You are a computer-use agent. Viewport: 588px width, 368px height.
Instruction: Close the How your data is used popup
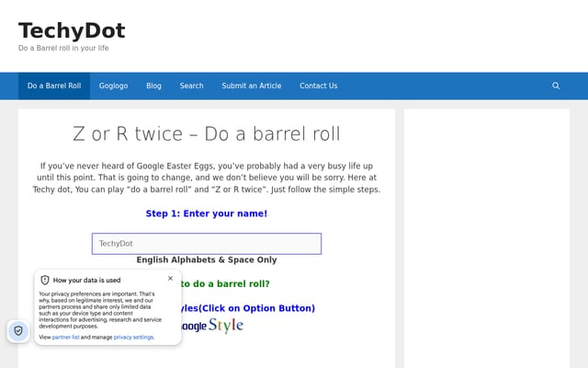[x=170, y=278]
